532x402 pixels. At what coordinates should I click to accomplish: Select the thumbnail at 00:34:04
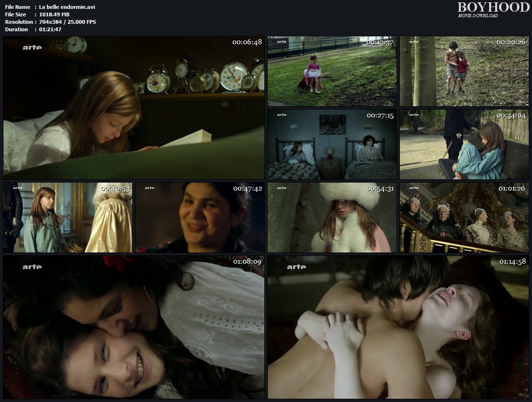[x=464, y=144]
